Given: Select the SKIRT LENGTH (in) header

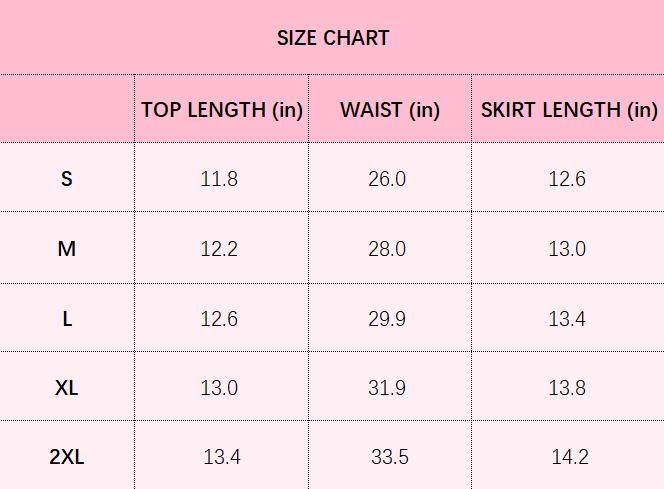Looking at the screenshot, I should pyautogui.click(x=568, y=110).
